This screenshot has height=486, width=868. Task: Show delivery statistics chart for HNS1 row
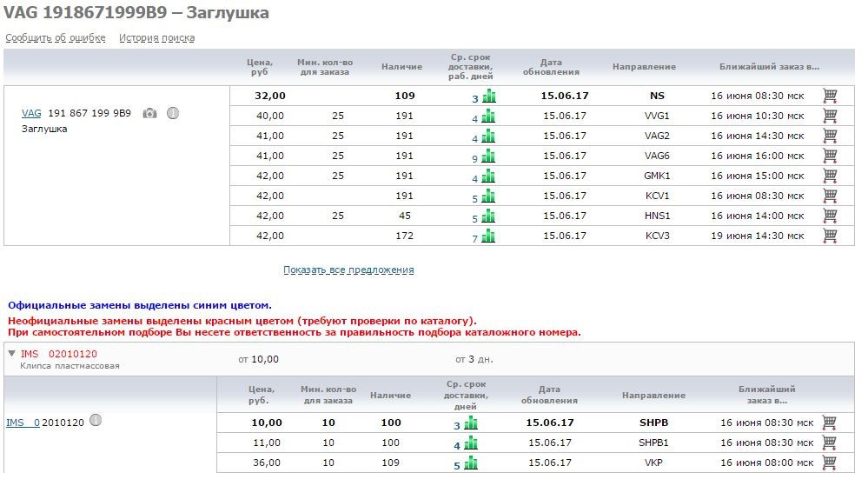coord(489,216)
